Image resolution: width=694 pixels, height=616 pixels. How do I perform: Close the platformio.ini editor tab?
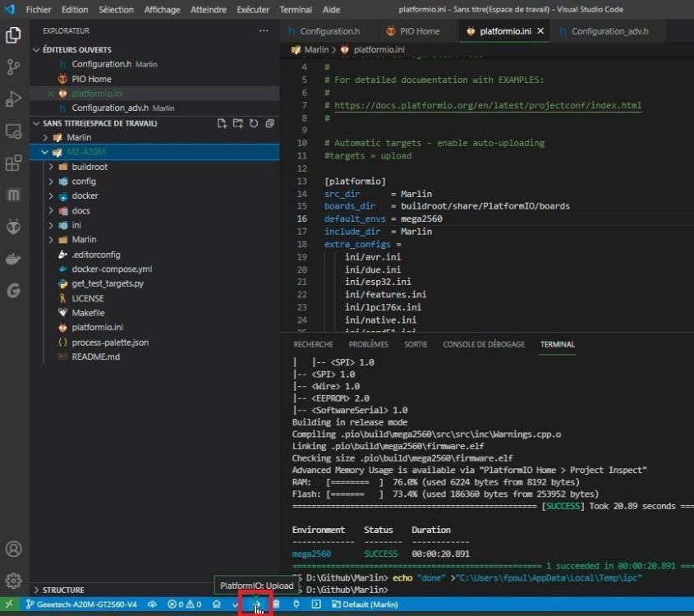point(540,31)
